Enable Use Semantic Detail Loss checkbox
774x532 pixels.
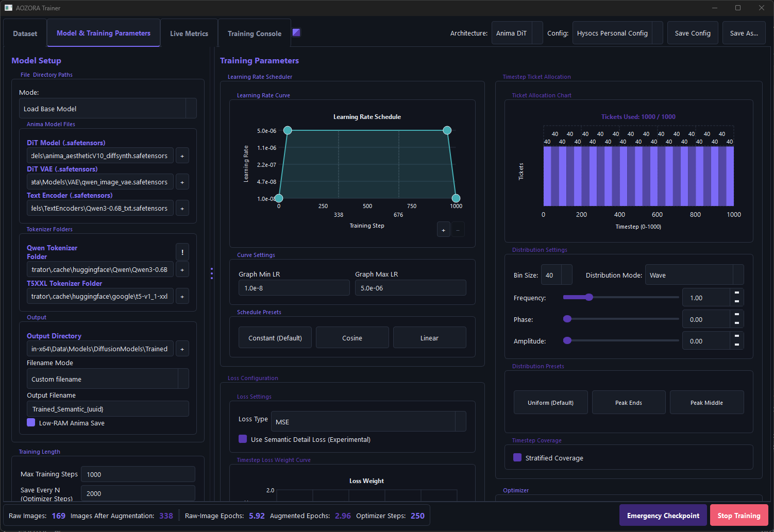[x=243, y=439]
